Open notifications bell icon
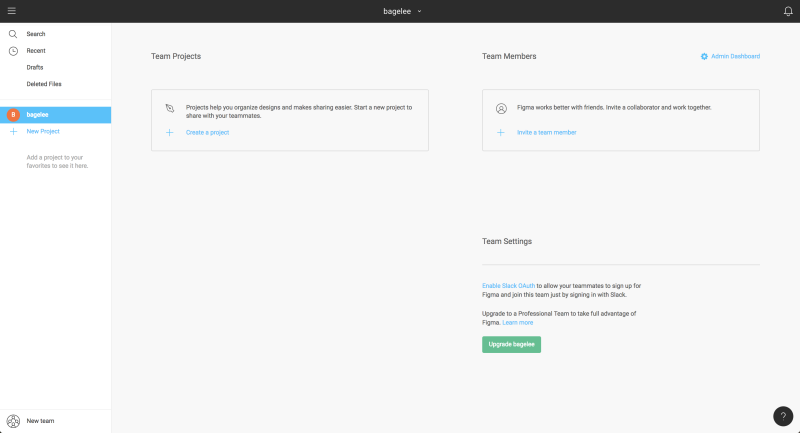This screenshot has width=800, height=433. pyautogui.click(x=788, y=11)
